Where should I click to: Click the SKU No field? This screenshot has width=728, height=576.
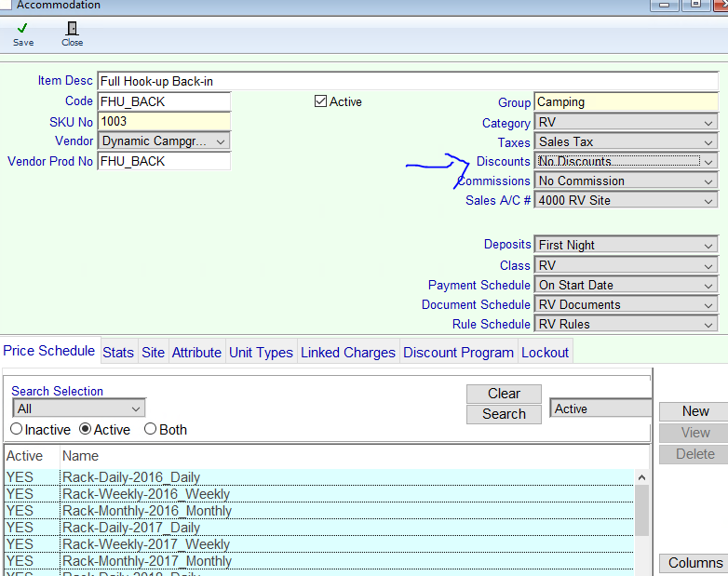[x=164, y=122]
